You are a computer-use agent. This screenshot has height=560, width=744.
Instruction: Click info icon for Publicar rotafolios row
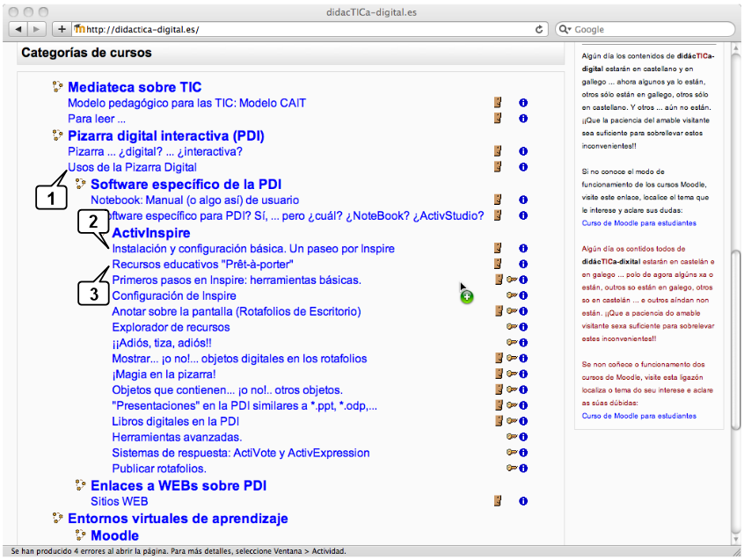(523, 469)
